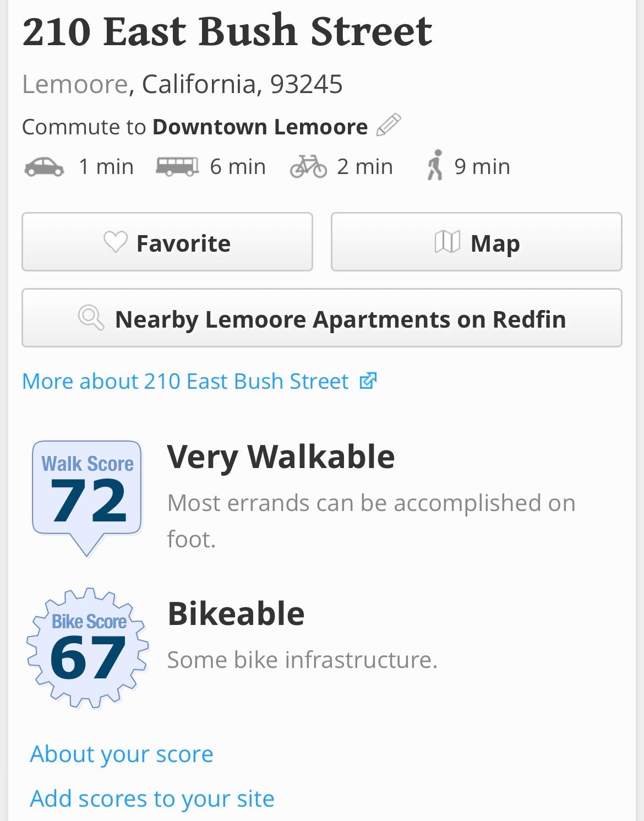Open the About your score link
The width and height of the screenshot is (644, 821).
pos(122,754)
